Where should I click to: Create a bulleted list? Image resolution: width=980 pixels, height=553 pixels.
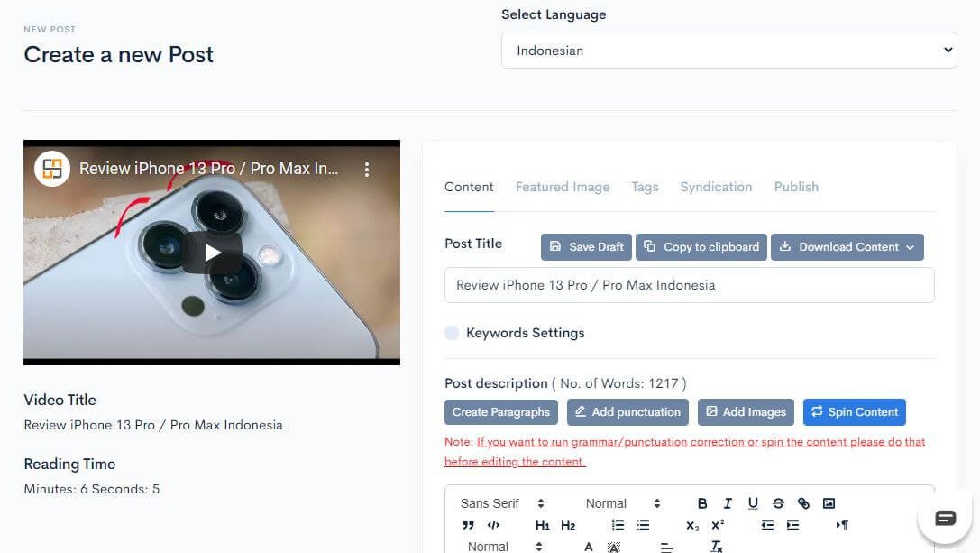[643, 525]
